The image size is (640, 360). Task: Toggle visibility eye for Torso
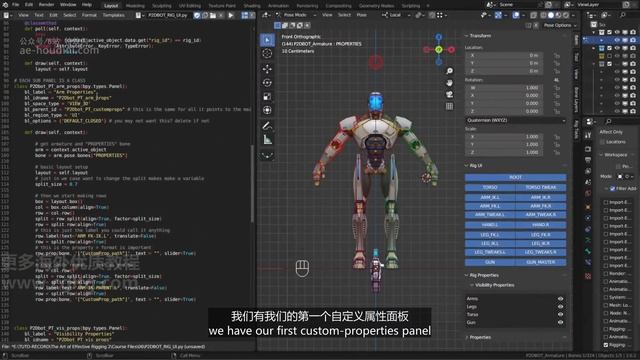(x=560, y=314)
